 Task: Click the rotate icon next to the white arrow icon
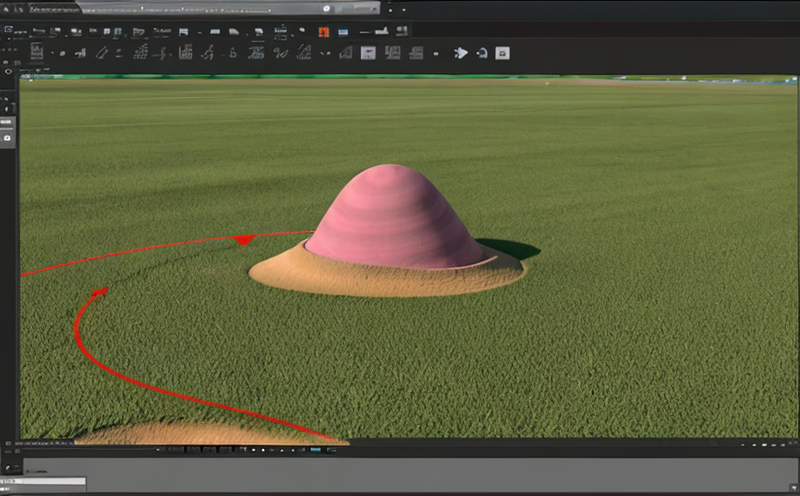pyautogui.click(x=482, y=53)
